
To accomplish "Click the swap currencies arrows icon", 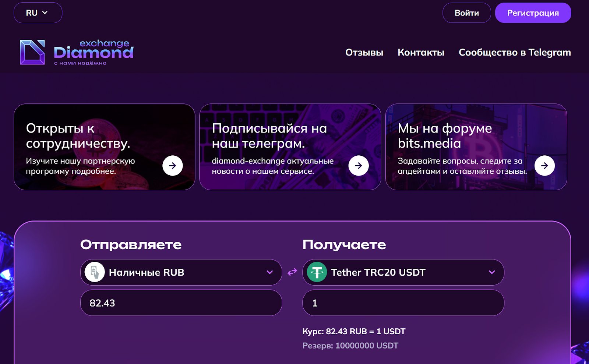I will (x=292, y=272).
